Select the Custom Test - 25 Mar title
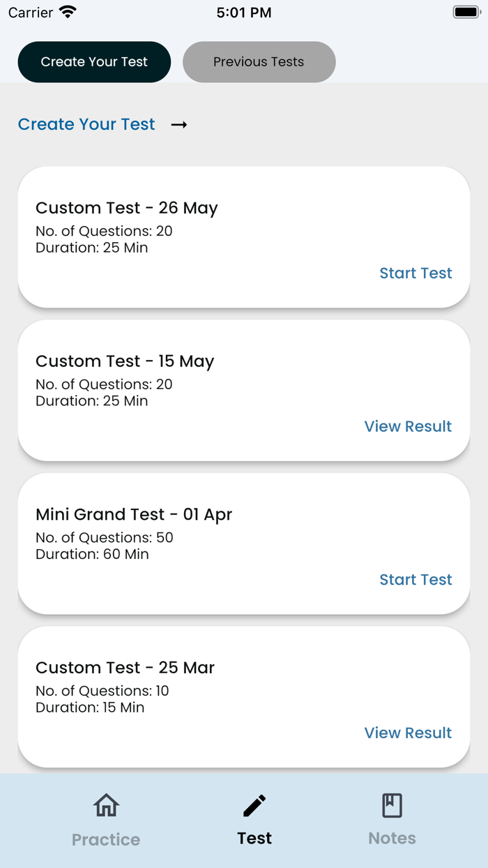 point(125,668)
